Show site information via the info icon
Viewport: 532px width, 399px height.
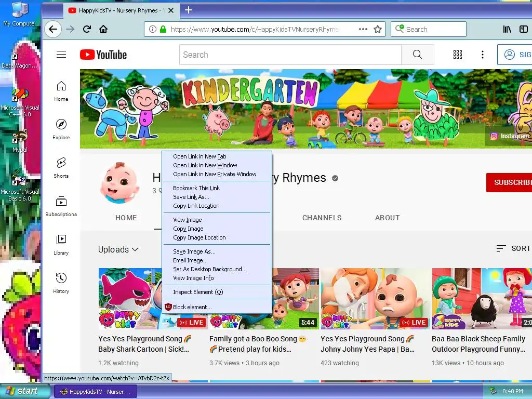pyautogui.click(x=153, y=29)
